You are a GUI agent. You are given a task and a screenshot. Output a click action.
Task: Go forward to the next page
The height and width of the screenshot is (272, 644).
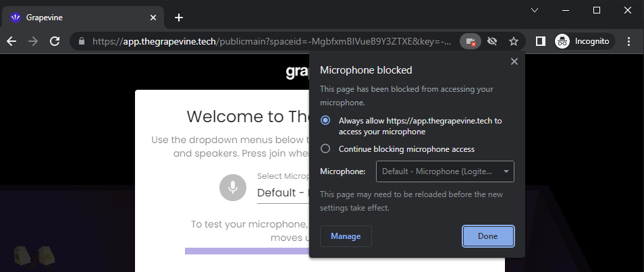(x=33, y=41)
